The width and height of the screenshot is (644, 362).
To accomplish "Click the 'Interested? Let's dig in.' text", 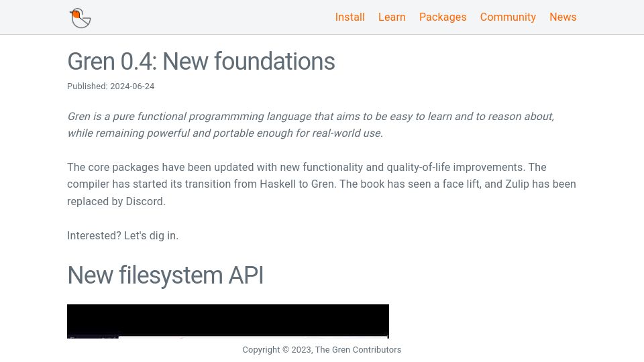I will pyautogui.click(x=123, y=235).
